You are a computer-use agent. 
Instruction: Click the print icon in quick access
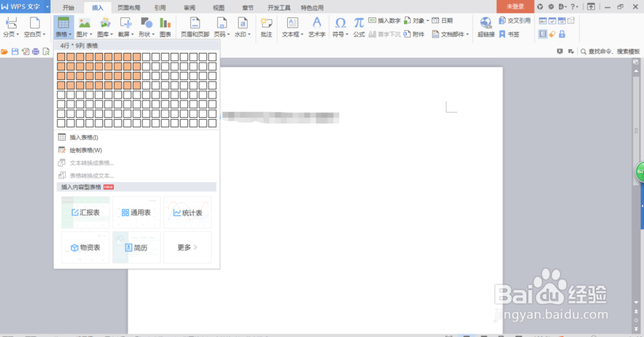(x=35, y=52)
